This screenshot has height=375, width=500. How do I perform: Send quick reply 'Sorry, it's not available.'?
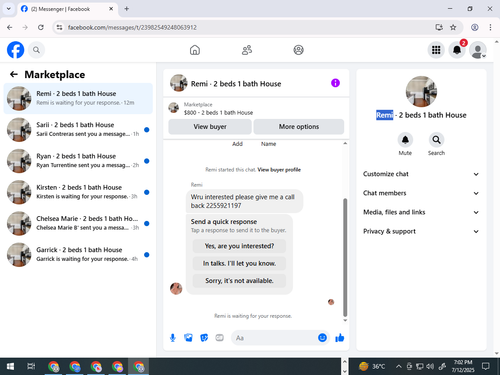[239, 281]
